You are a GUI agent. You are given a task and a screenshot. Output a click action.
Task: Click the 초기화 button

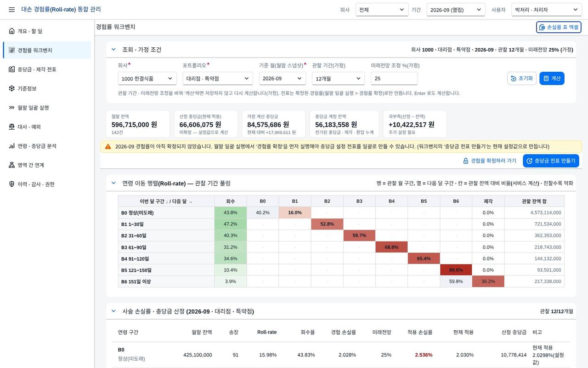click(x=522, y=79)
